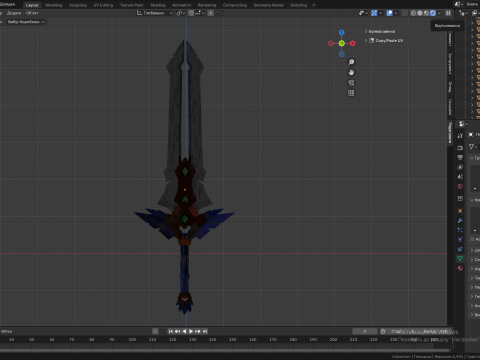Viewport: 480px width, 360px height.
Task: Open Object Constraints tab icon
Action: click(x=460, y=249)
